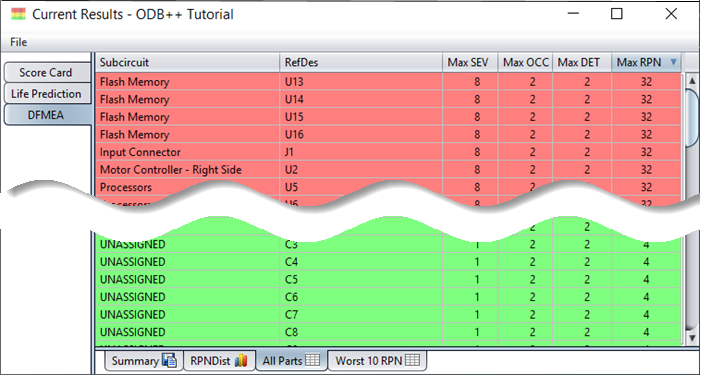Image resolution: width=701 pixels, height=379 pixels.
Task: Click Max RPN value 32 for U13
Action: click(646, 82)
